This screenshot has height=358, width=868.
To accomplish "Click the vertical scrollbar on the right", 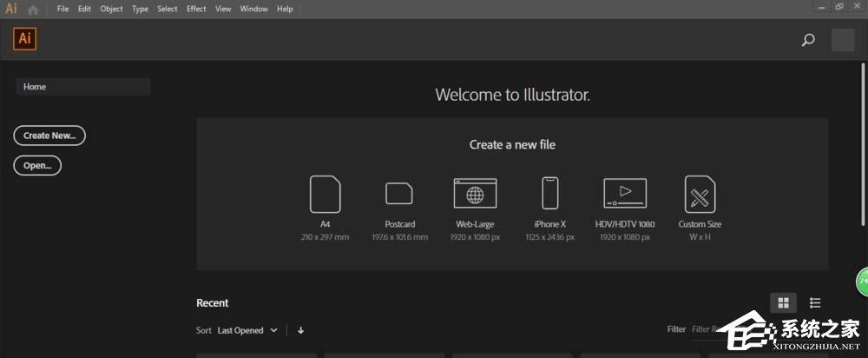I will pyautogui.click(x=865, y=144).
